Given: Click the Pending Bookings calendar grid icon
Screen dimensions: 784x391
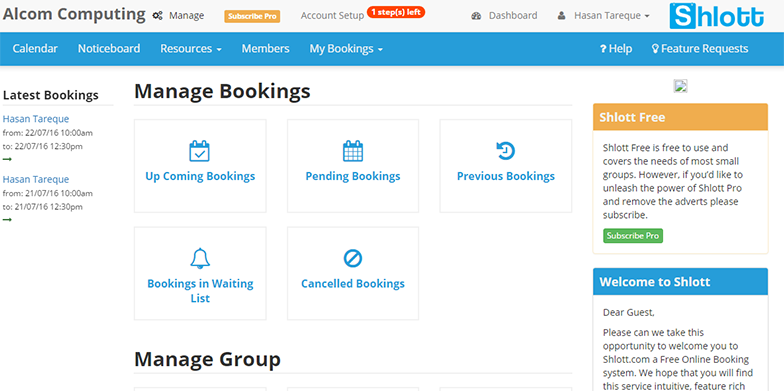Looking at the screenshot, I should (352, 151).
